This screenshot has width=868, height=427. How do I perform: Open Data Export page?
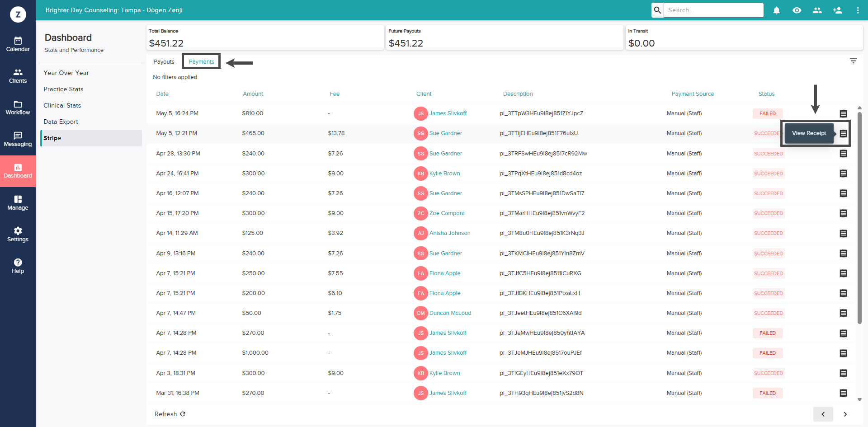pyautogui.click(x=61, y=122)
